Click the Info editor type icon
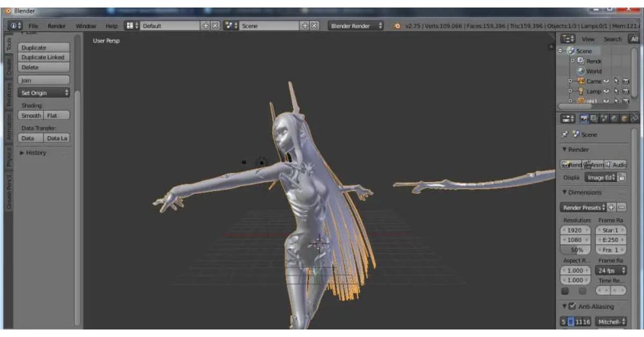Image resolution: width=644 pixels, height=337 pixels. pos(15,26)
